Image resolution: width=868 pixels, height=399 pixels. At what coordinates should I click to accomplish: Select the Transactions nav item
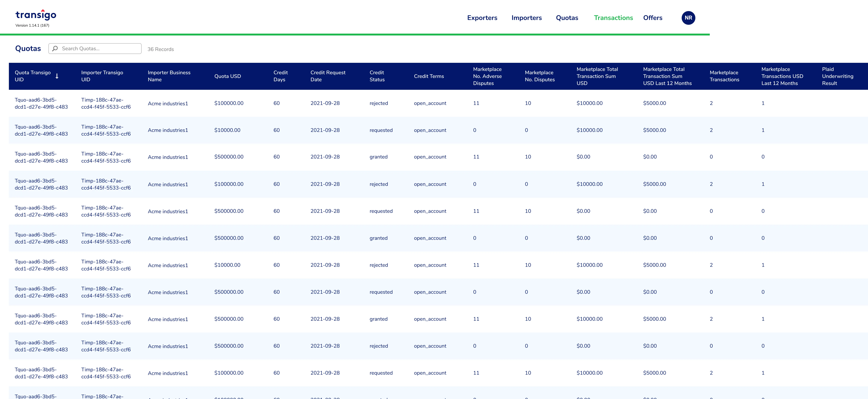click(x=613, y=18)
